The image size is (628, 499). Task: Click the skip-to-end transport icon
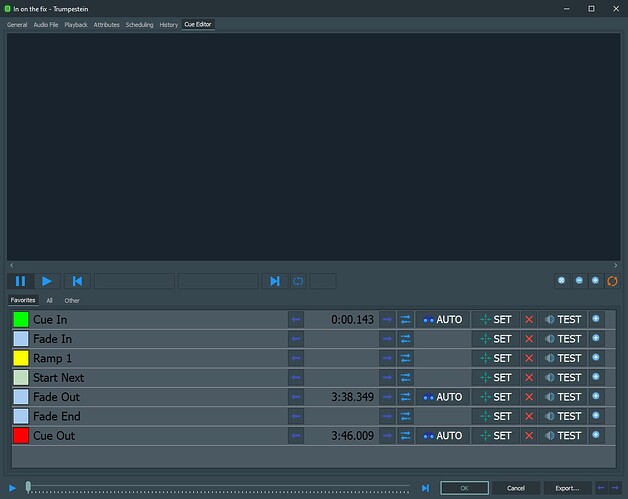click(275, 281)
